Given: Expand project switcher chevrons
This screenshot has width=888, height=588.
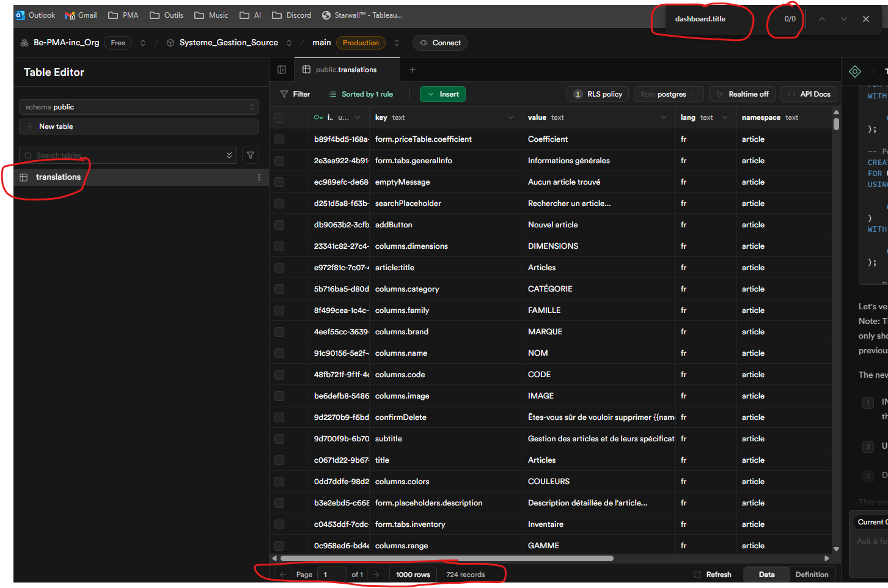Looking at the screenshot, I should tap(289, 43).
